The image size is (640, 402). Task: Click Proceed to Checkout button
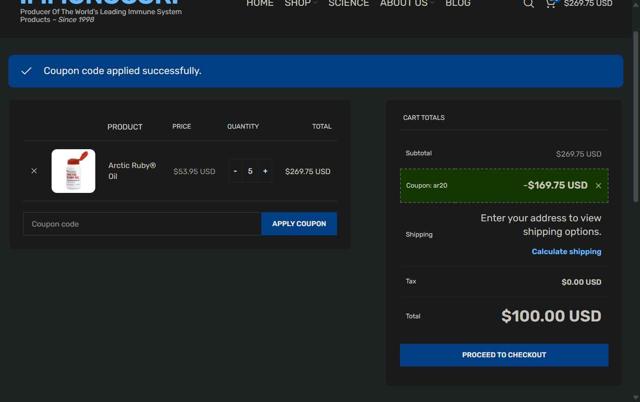pos(504,355)
